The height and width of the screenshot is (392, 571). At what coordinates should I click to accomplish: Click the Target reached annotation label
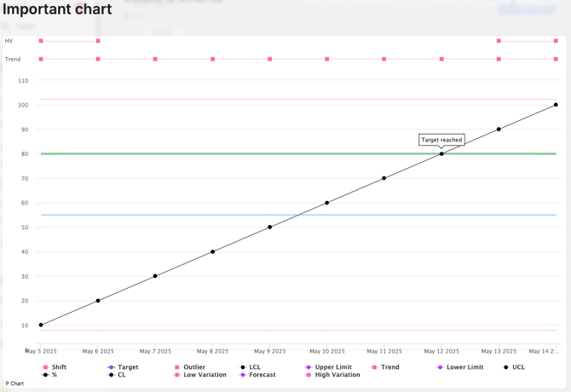point(441,140)
